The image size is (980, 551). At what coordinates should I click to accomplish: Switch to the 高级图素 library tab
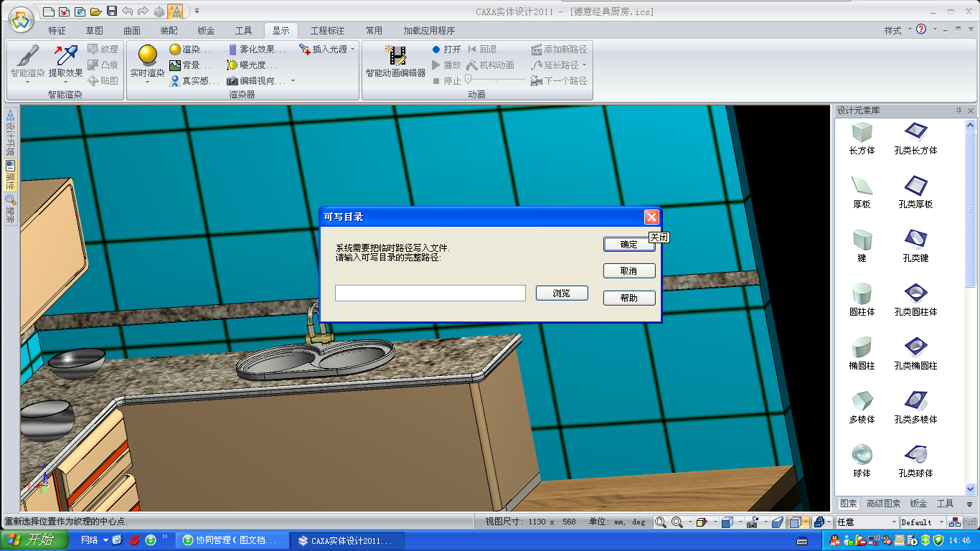coord(883,504)
